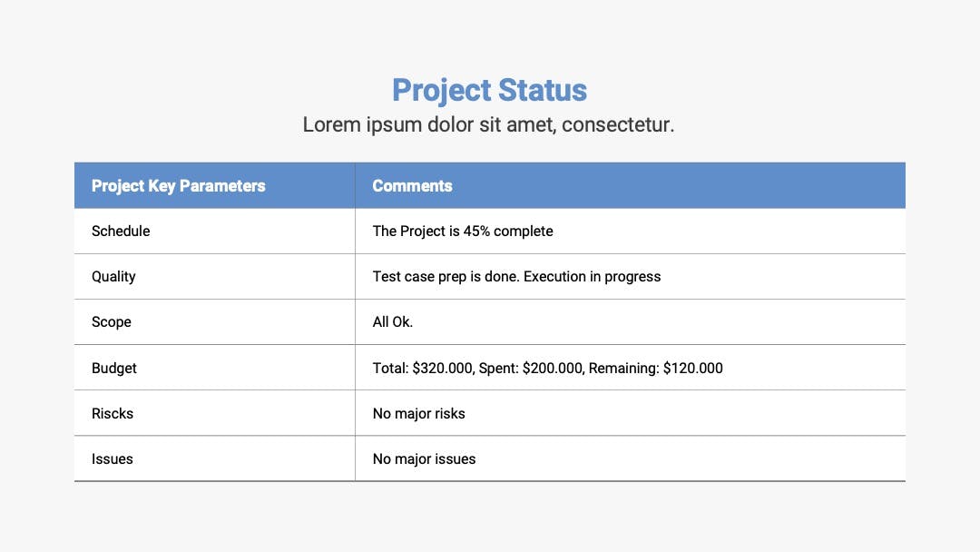Click the Project Key Parameters header cell
Image resolution: width=980 pixels, height=552 pixels.
pos(214,186)
